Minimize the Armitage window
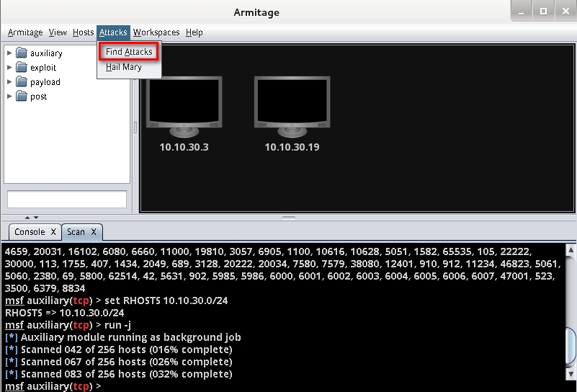Image resolution: width=577 pixels, height=392 pixels. point(522,11)
